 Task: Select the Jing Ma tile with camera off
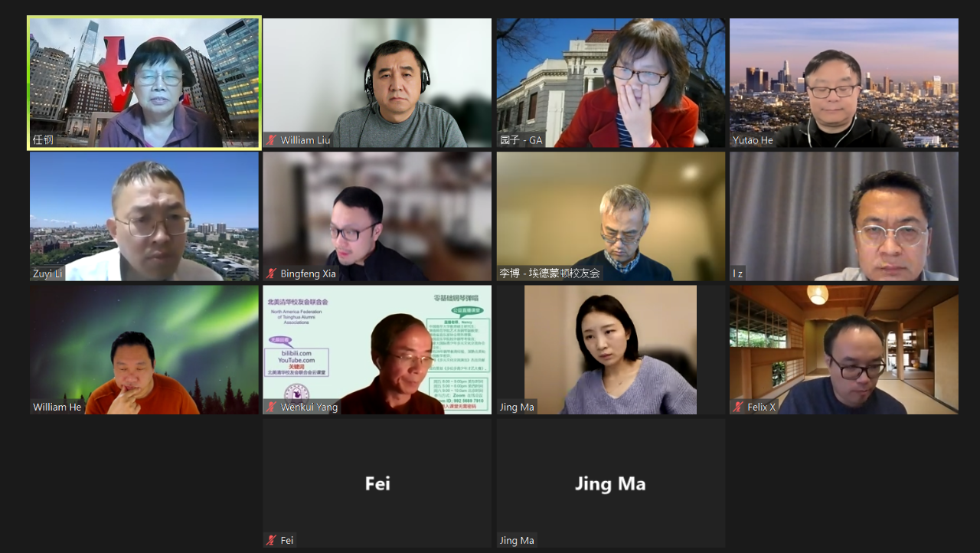point(611,483)
